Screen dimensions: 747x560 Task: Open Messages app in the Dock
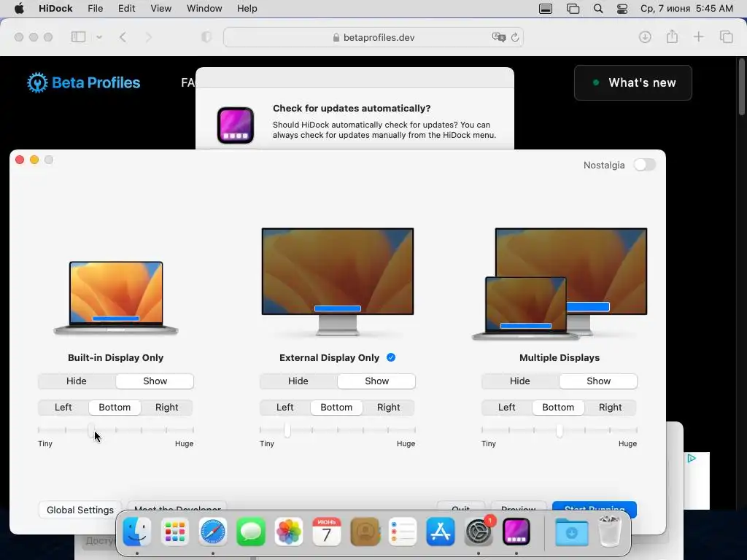tap(251, 532)
